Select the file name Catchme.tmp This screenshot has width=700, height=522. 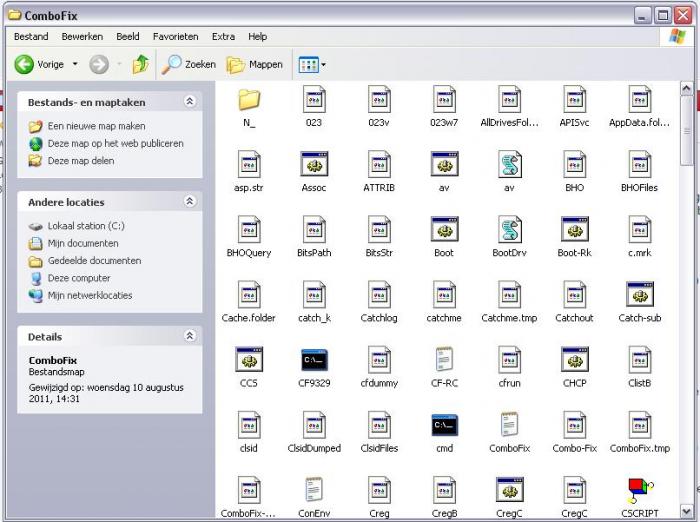click(509, 318)
